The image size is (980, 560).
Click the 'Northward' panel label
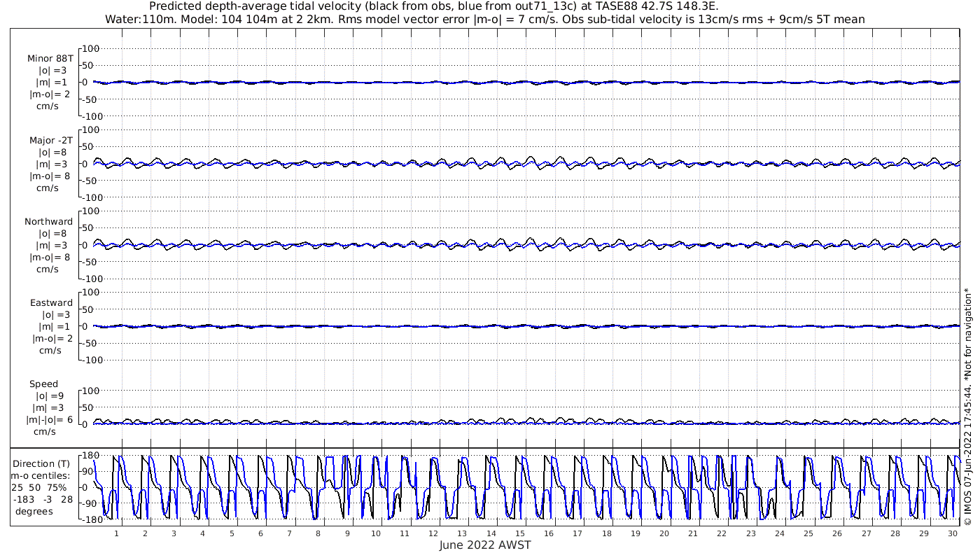pos(49,222)
